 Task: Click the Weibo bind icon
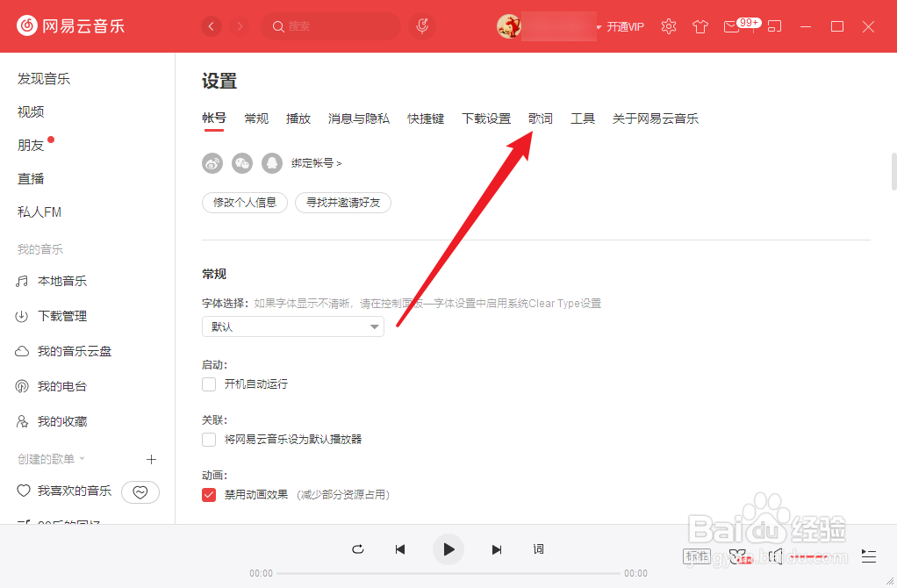coord(212,163)
